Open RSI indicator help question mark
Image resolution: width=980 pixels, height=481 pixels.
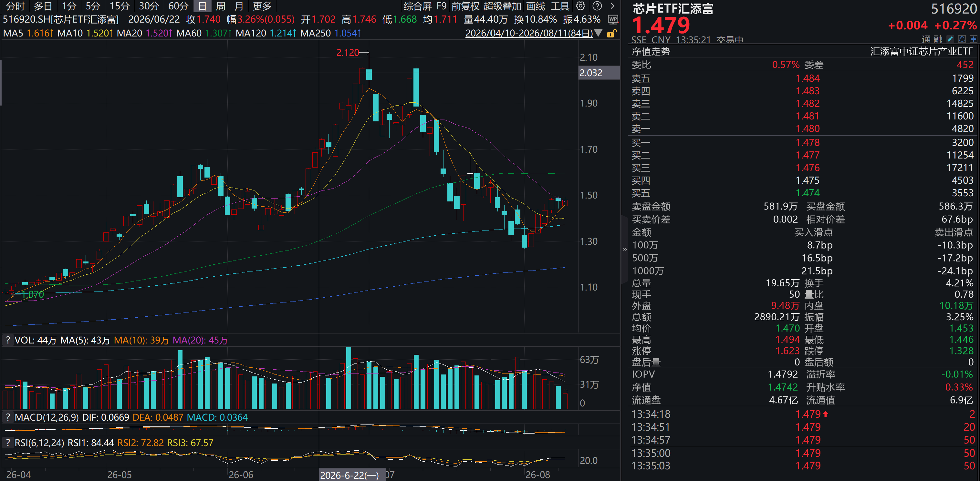[8, 443]
